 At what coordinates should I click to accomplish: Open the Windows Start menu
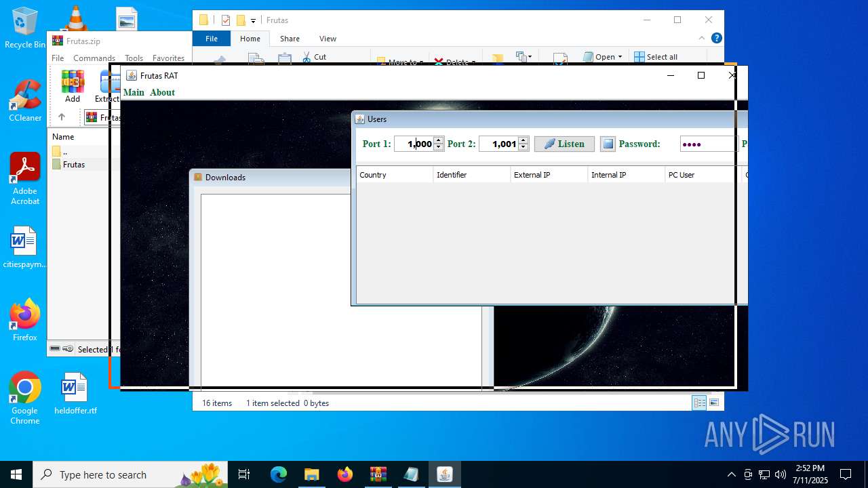pos(16,474)
